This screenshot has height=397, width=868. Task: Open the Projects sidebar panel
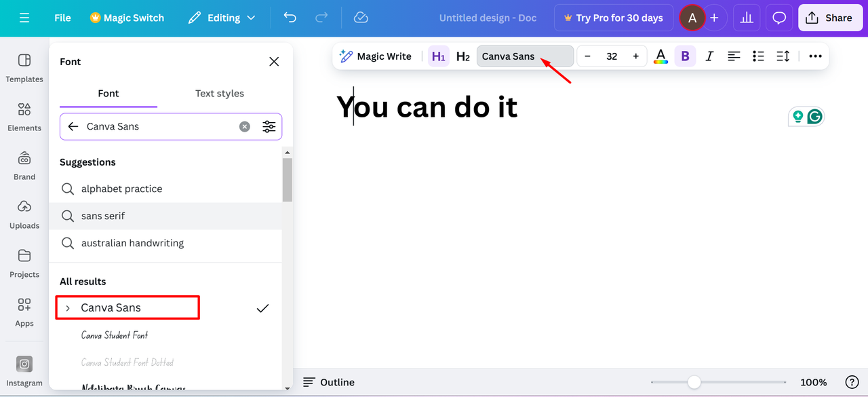(24, 263)
